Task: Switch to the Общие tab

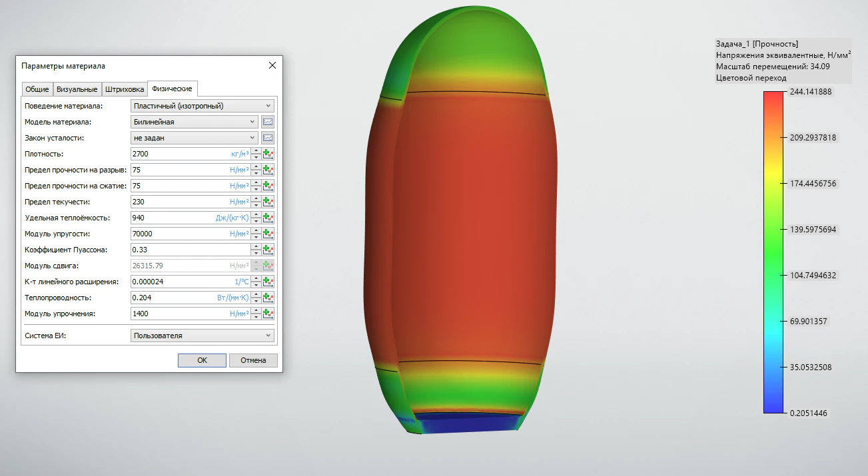Action: (37, 89)
